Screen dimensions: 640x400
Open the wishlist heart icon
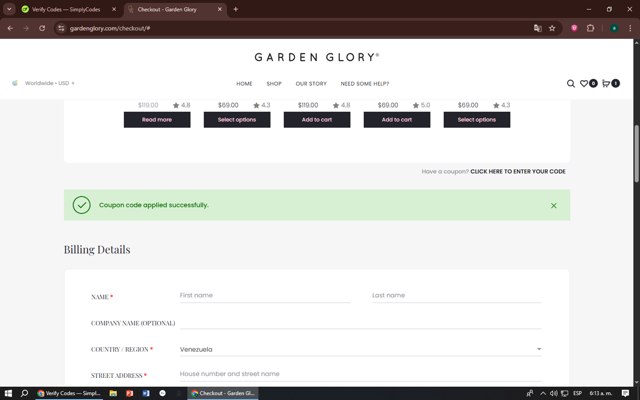pyautogui.click(x=584, y=83)
